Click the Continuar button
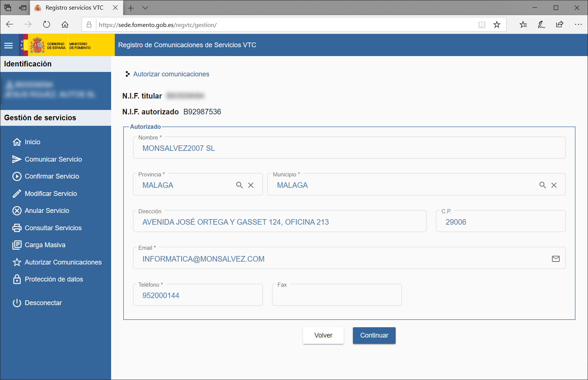The image size is (588, 380). pos(374,335)
